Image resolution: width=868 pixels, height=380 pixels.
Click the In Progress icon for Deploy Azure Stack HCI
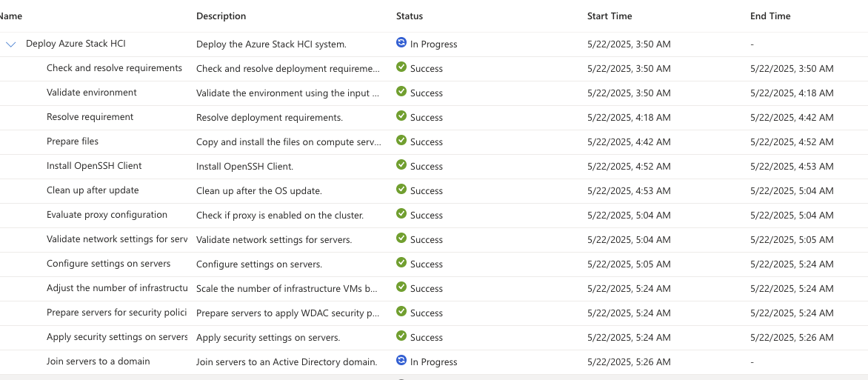coord(401,42)
